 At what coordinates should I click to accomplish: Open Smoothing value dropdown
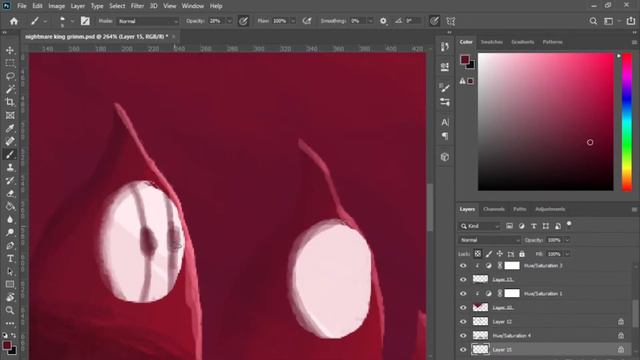370,21
